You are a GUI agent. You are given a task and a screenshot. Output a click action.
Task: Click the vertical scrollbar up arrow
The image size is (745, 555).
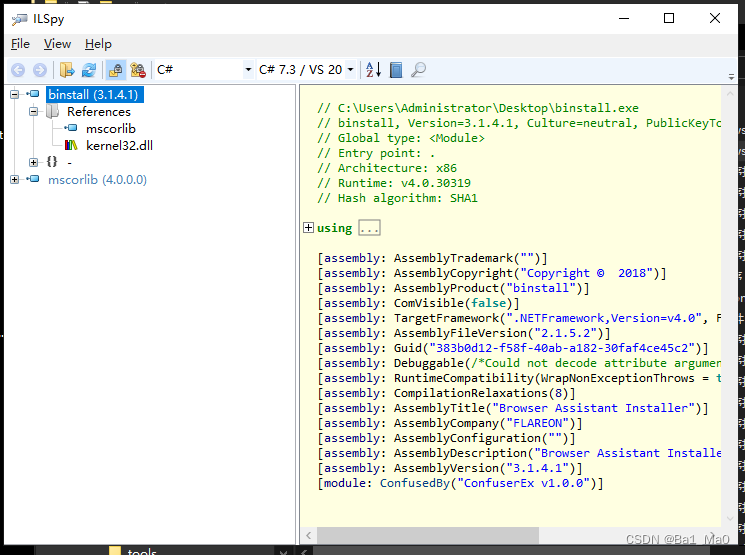click(x=729, y=94)
